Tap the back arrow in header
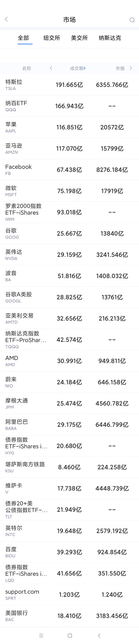 pyautogui.click(x=6, y=19)
